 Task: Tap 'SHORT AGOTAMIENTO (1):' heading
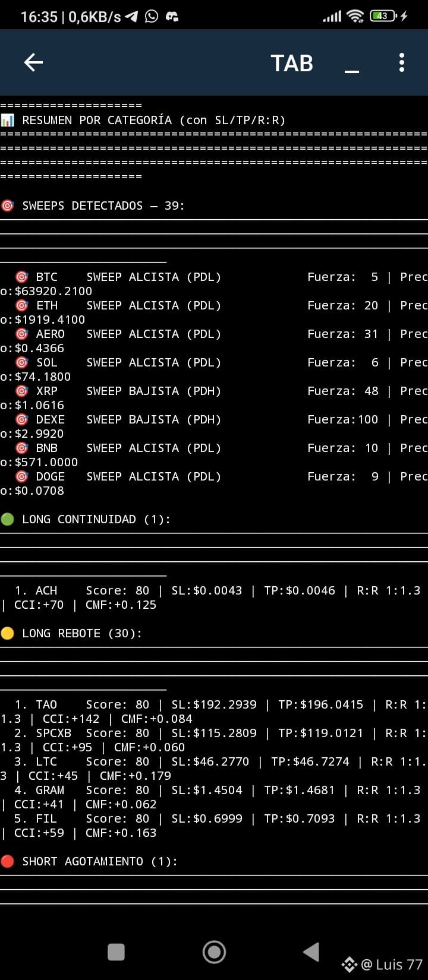click(x=100, y=861)
